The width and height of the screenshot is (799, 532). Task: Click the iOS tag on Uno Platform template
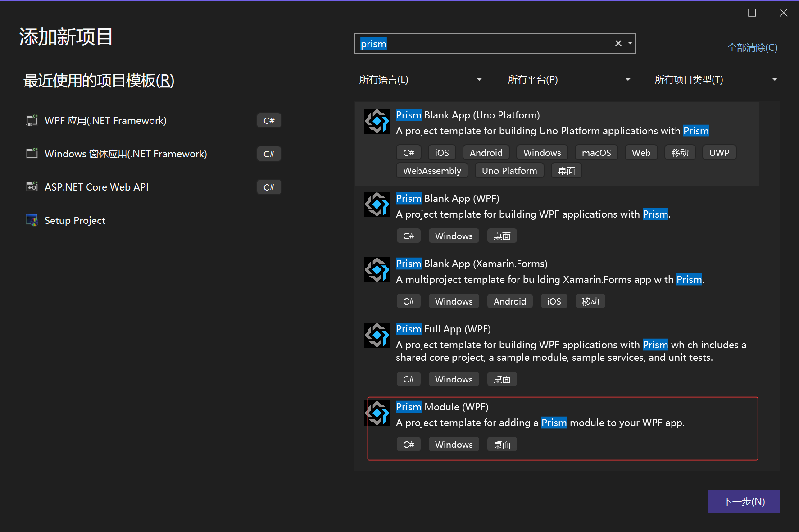[x=442, y=153]
